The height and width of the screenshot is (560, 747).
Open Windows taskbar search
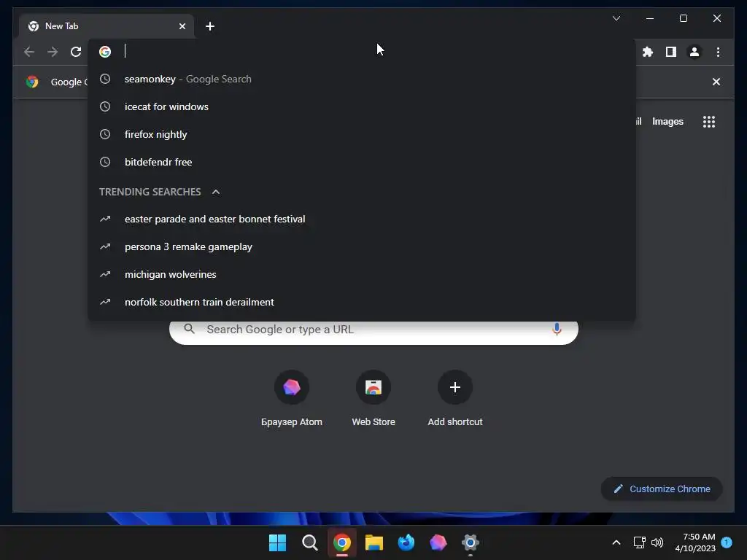click(x=309, y=542)
